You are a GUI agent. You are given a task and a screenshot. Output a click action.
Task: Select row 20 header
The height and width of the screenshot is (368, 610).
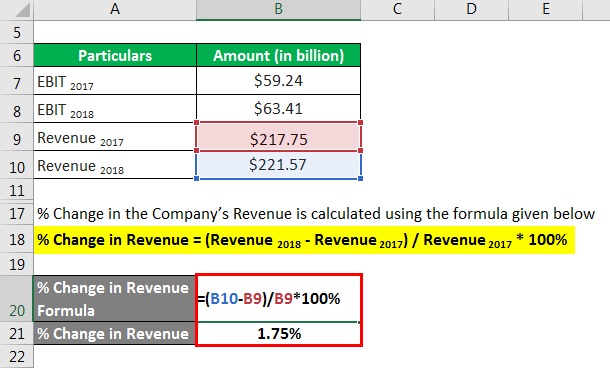tap(17, 299)
